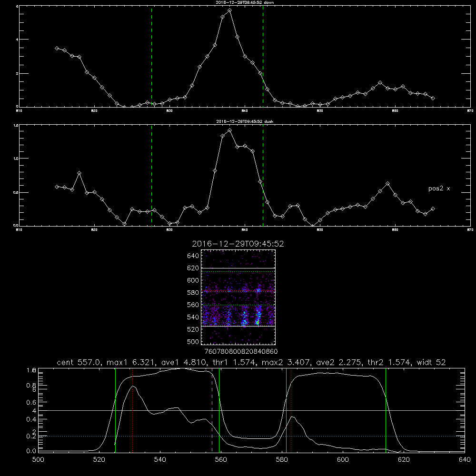Click the left green dashed line in dawn plot
476x476 pixels.
pos(151,56)
